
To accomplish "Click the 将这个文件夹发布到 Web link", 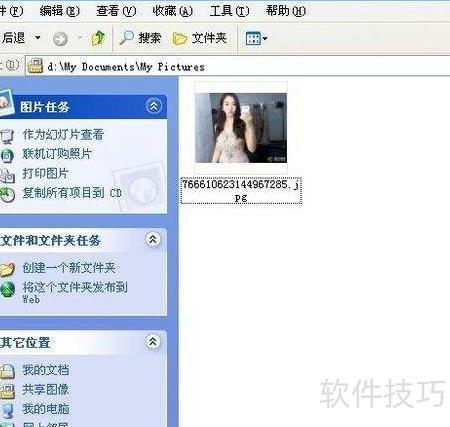I will pos(75,292).
